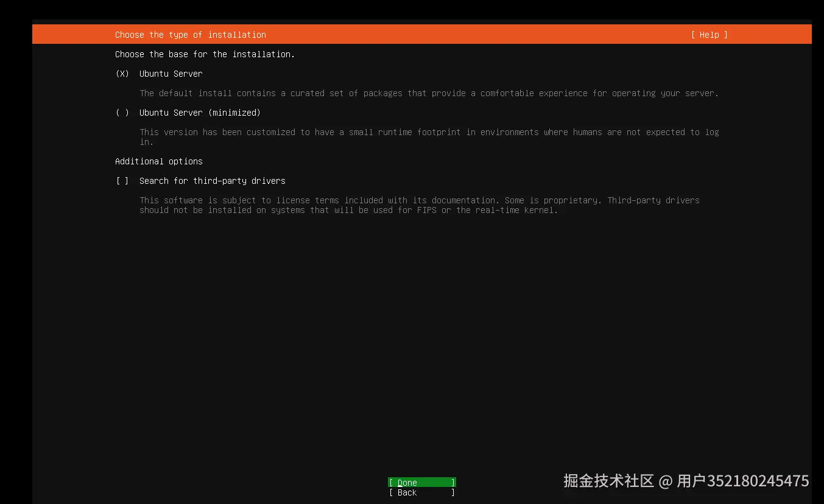
Task: Go to previous screen with Back
Action: (422, 492)
